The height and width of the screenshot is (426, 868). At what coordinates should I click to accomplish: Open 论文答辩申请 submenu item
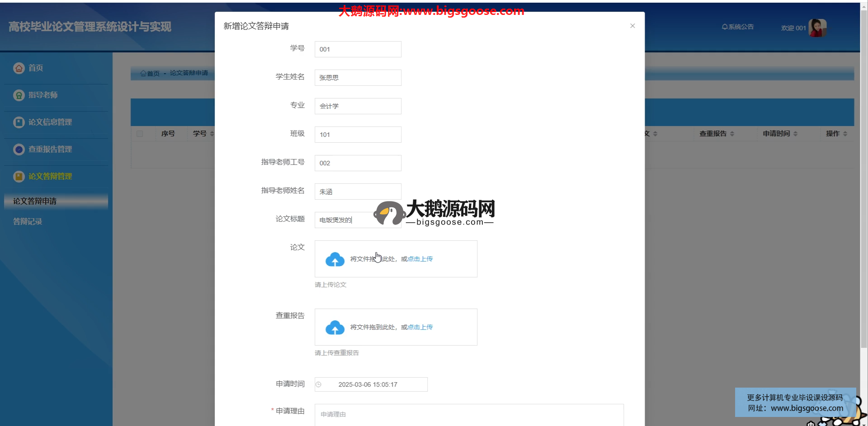pos(35,201)
